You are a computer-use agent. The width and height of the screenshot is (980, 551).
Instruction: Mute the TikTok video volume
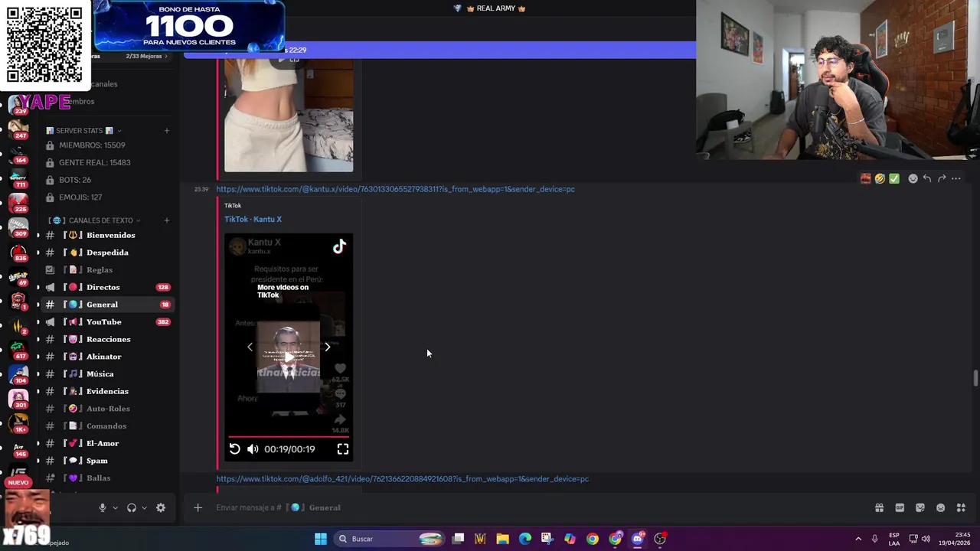click(253, 449)
